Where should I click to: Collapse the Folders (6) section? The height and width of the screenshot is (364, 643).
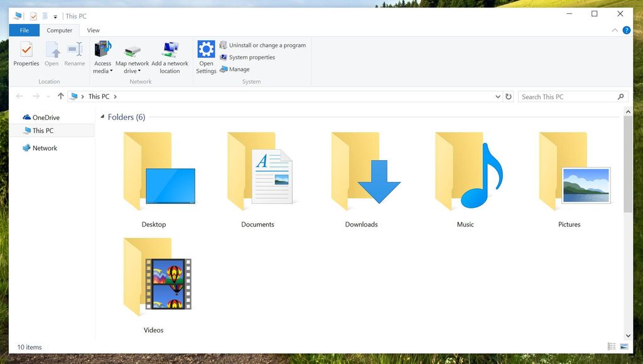coord(102,117)
